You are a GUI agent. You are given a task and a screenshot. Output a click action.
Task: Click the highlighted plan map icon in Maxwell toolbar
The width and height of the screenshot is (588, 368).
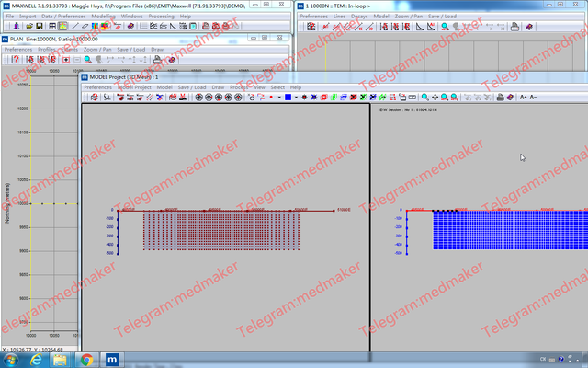[x=62, y=27]
